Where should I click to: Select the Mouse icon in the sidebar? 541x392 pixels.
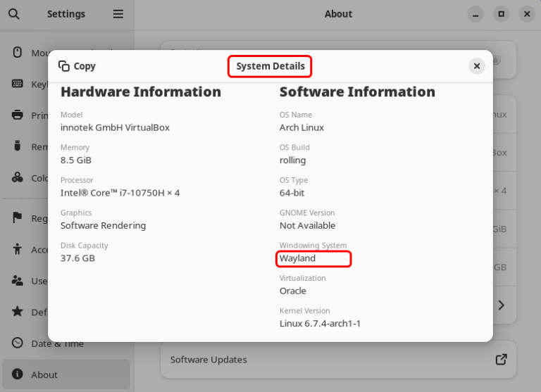click(17, 52)
